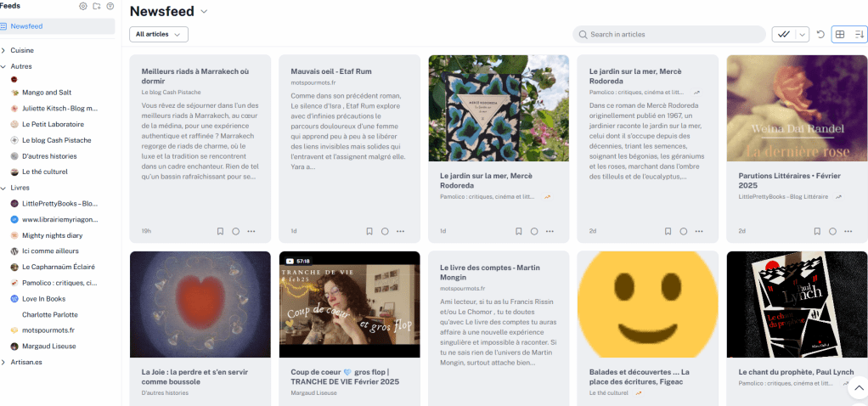Toggle read circle on Parutions Littéraires card
The width and height of the screenshot is (868, 406).
click(x=832, y=231)
